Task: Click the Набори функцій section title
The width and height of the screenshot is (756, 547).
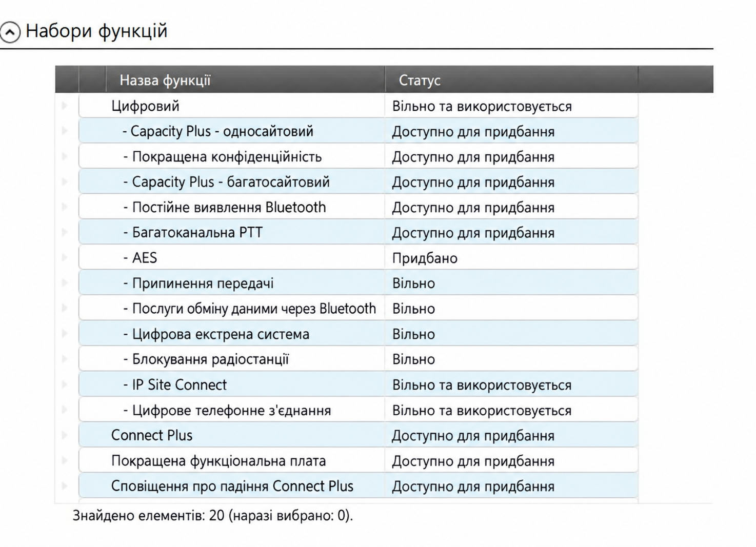Action: [x=96, y=31]
